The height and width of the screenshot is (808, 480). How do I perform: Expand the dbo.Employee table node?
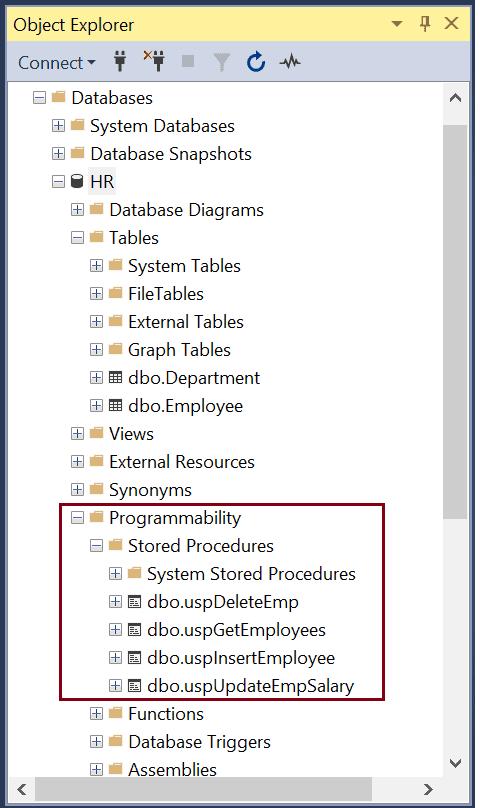pyautogui.click(x=96, y=406)
